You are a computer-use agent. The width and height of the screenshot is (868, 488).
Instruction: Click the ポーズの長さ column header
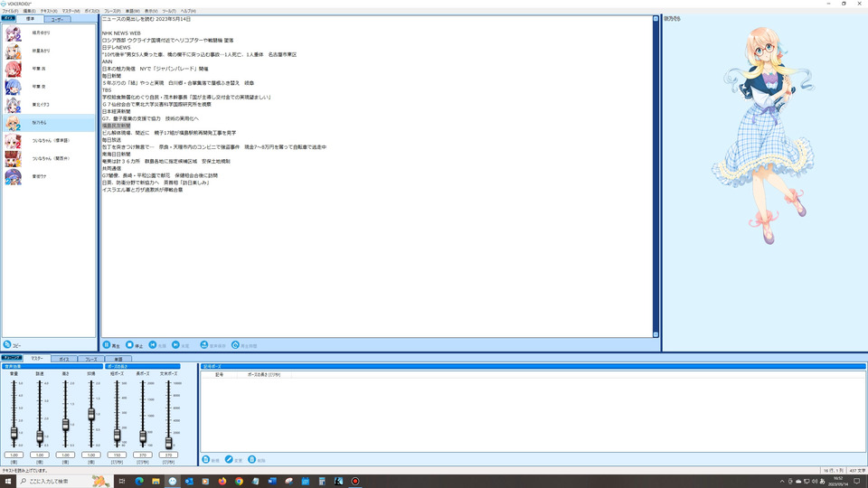pyautogui.click(x=264, y=374)
